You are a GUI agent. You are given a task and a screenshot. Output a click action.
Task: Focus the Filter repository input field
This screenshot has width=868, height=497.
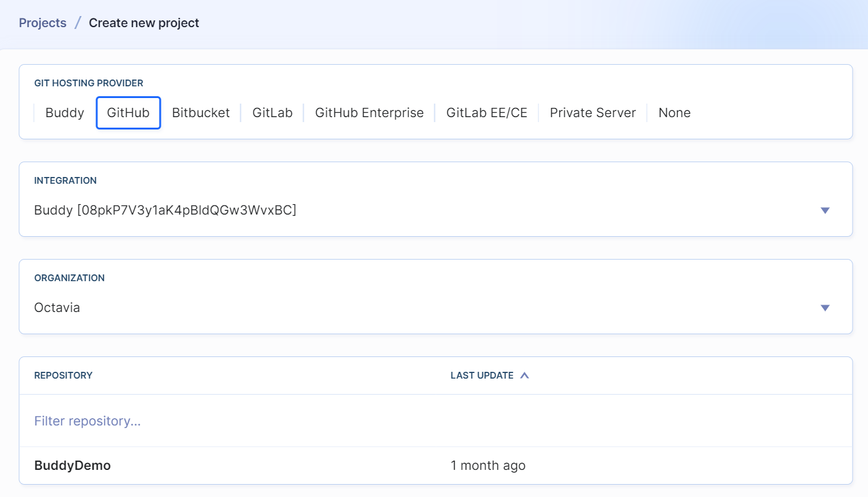[436, 421]
